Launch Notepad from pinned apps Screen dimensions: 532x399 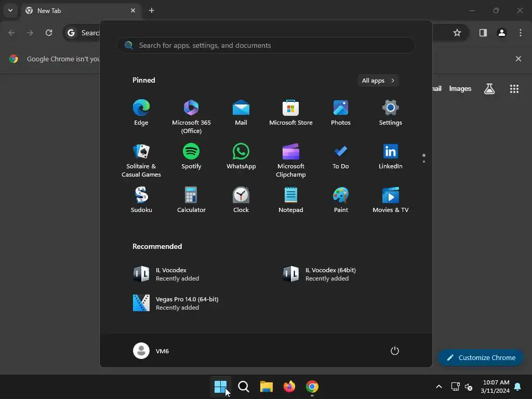coord(291,200)
